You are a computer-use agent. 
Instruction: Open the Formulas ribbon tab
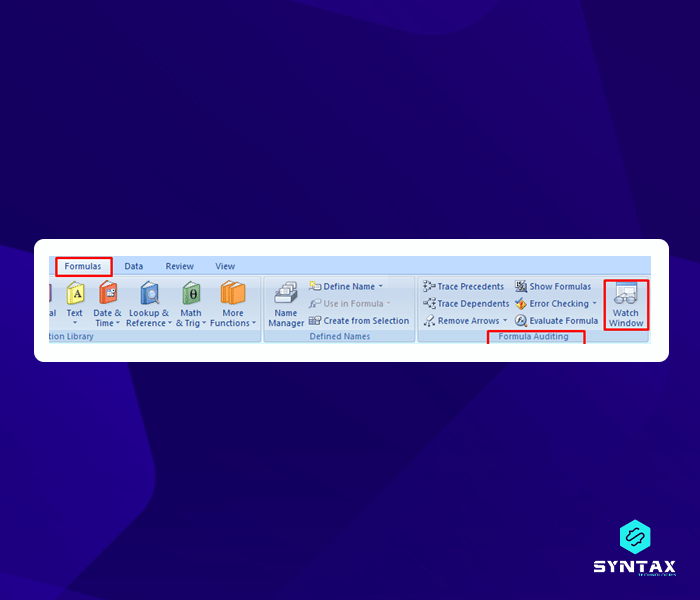tap(83, 267)
